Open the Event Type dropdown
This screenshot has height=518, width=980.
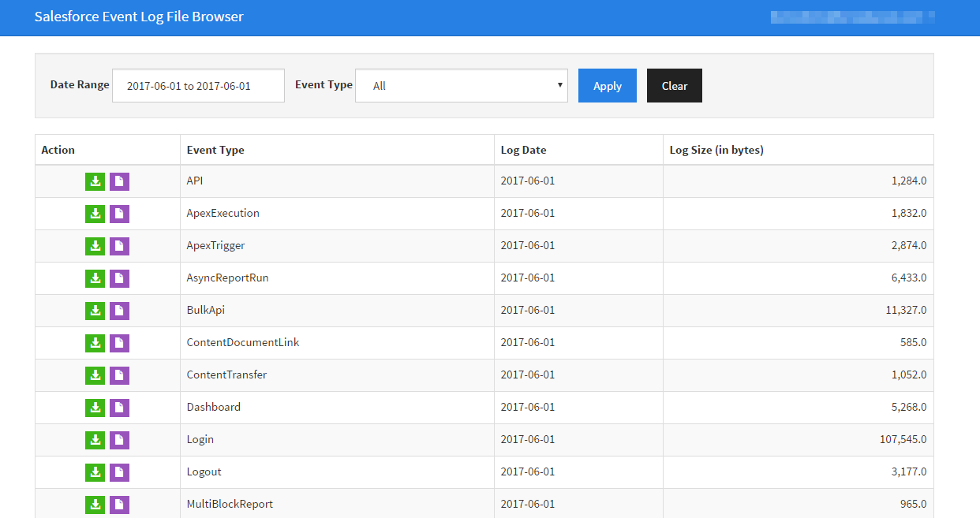pyautogui.click(x=462, y=85)
